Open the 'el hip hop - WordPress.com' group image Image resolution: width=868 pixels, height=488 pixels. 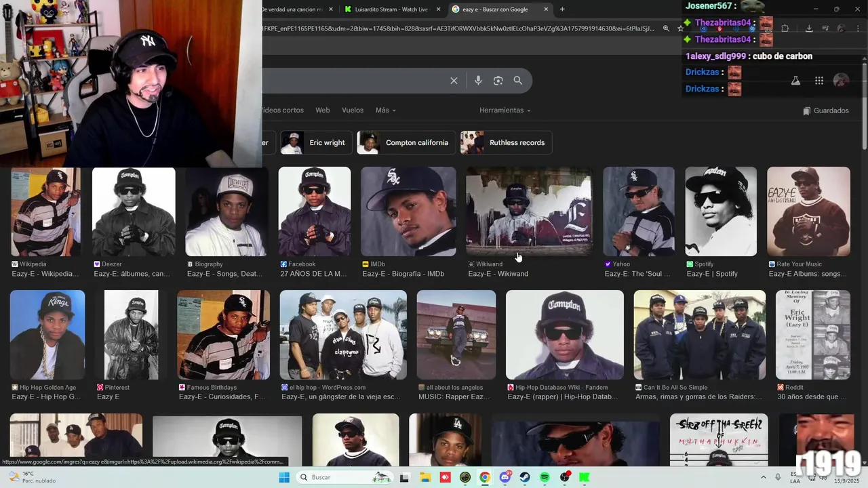tap(343, 335)
